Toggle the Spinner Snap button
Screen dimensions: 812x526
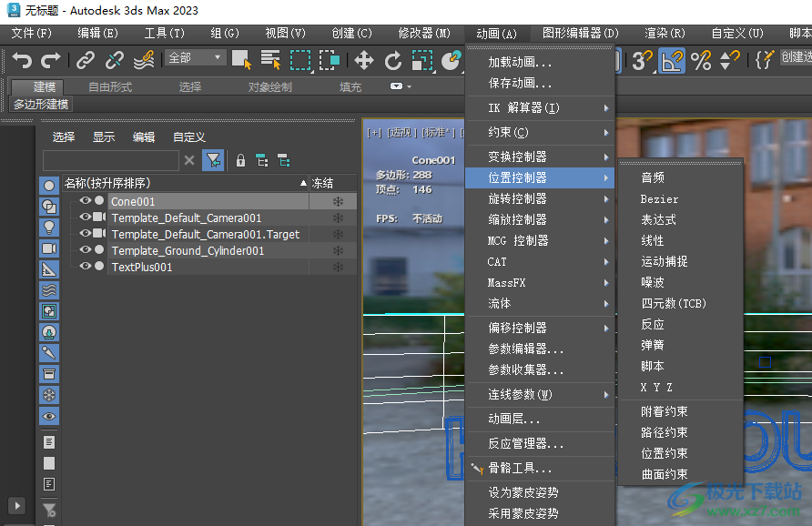(x=730, y=61)
